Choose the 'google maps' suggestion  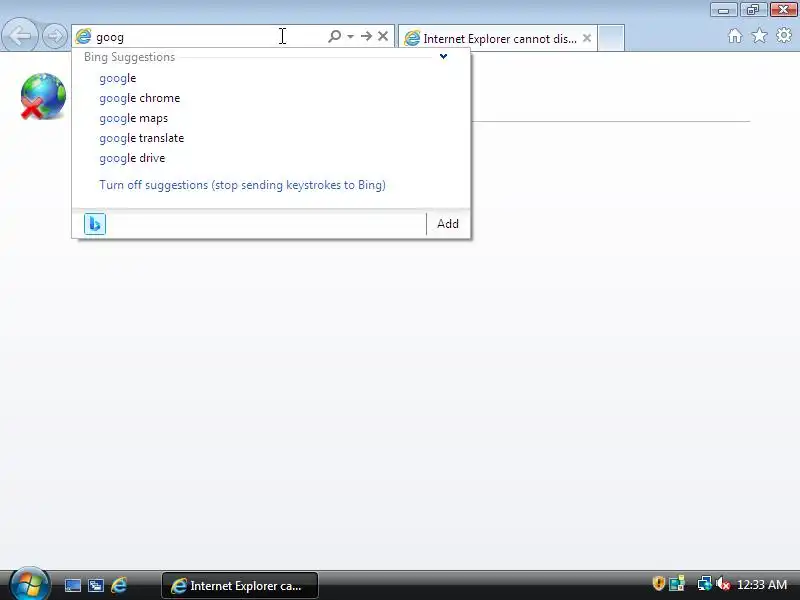point(134,118)
